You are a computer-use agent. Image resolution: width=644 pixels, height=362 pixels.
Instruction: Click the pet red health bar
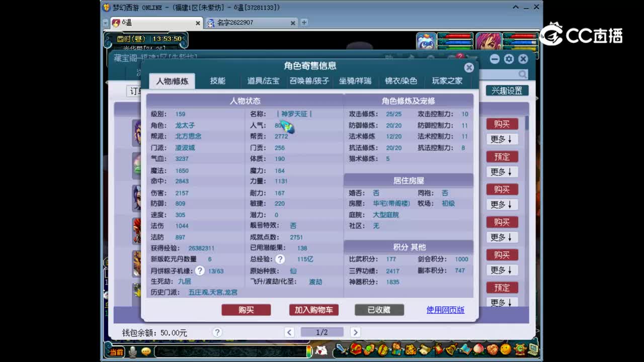click(455, 36)
